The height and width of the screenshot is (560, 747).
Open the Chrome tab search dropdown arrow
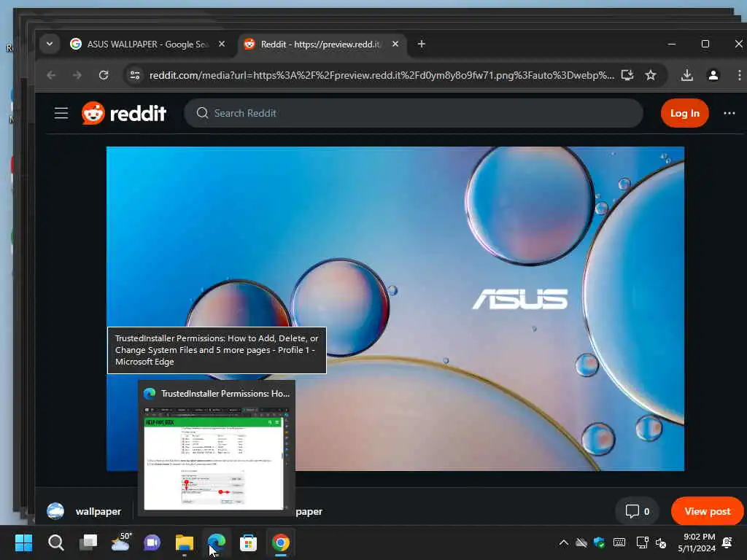[50, 44]
